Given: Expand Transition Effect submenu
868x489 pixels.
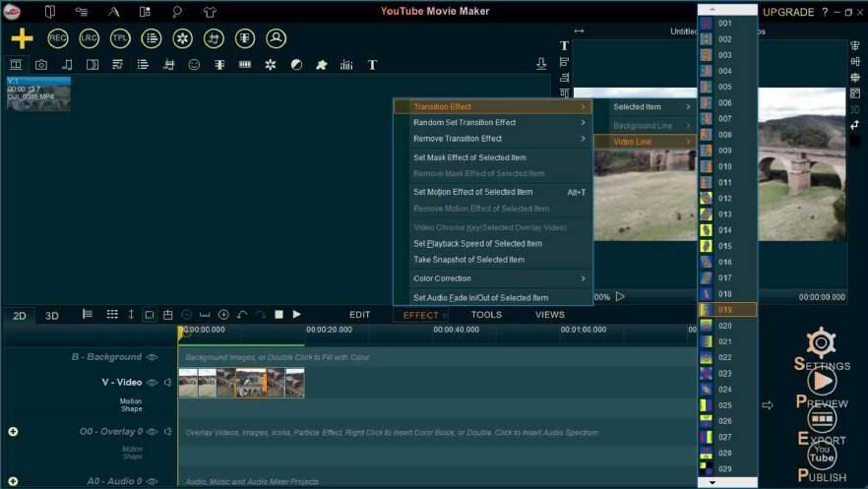Looking at the screenshot, I should click(x=493, y=107).
